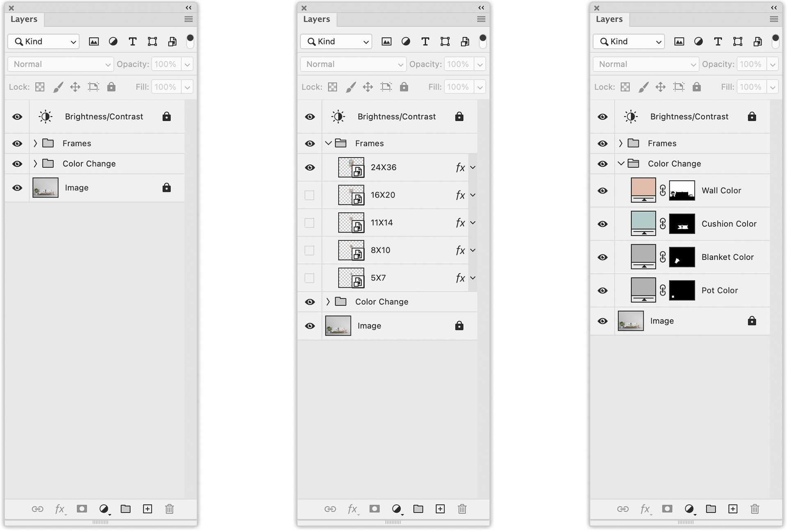Collapse right panel with double arrow button

tap(774, 8)
